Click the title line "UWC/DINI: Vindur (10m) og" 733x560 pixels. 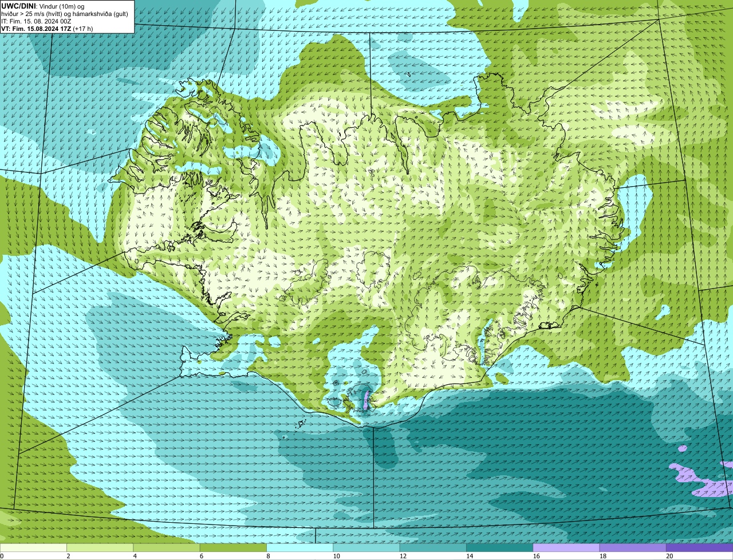[x=43, y=6]
